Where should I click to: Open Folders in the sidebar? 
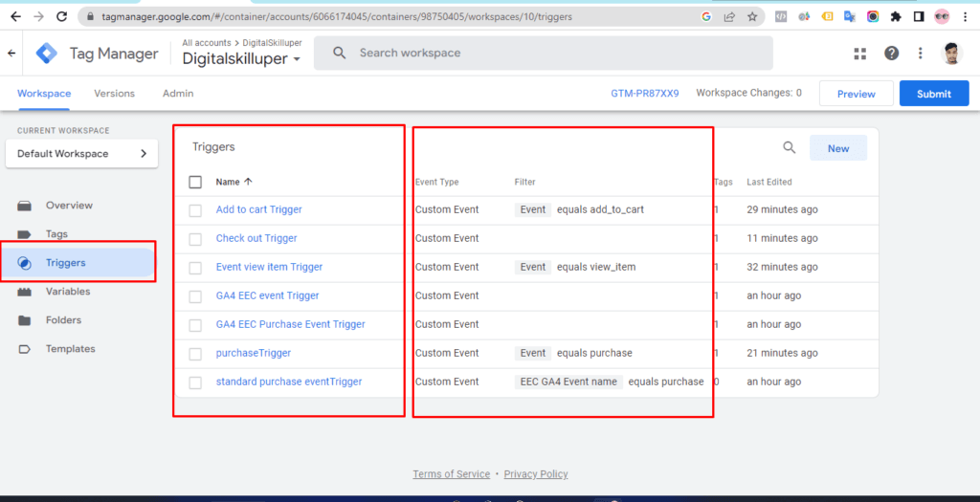point(63,320)
